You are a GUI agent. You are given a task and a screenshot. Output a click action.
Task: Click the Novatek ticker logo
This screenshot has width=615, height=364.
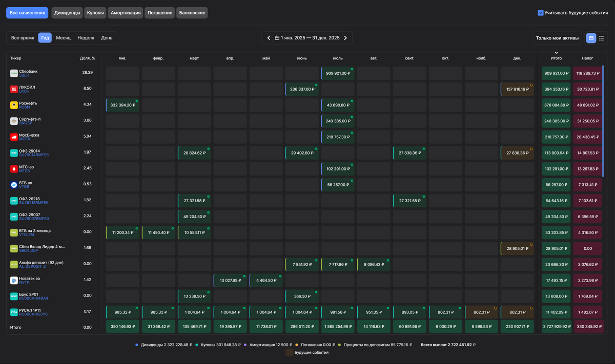(14, 280)
